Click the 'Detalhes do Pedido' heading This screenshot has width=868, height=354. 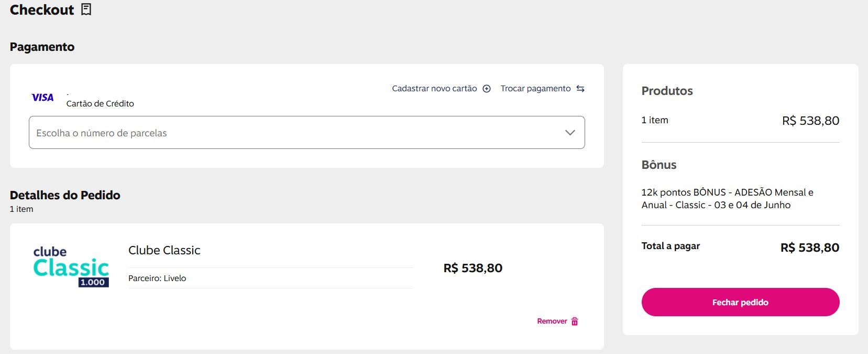pos(65,195)
